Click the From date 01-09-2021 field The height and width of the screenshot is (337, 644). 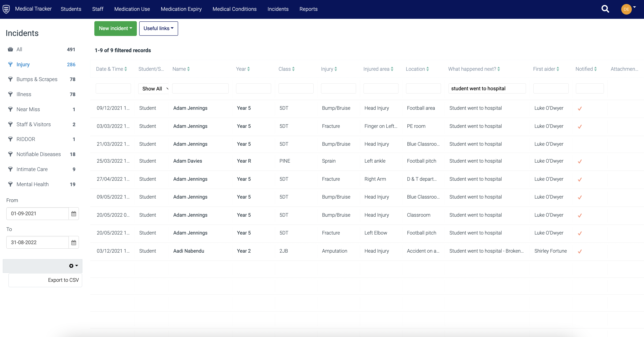pos(38,214)
